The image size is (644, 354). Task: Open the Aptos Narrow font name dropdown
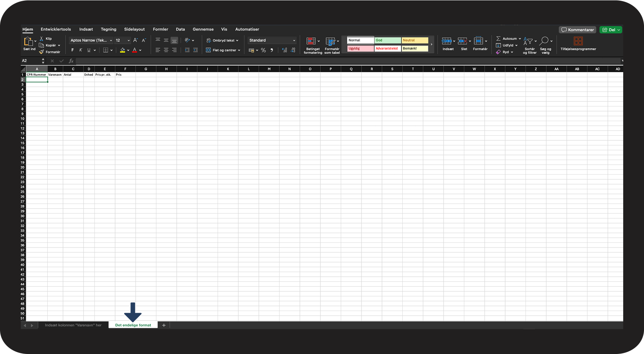point(111,40)
